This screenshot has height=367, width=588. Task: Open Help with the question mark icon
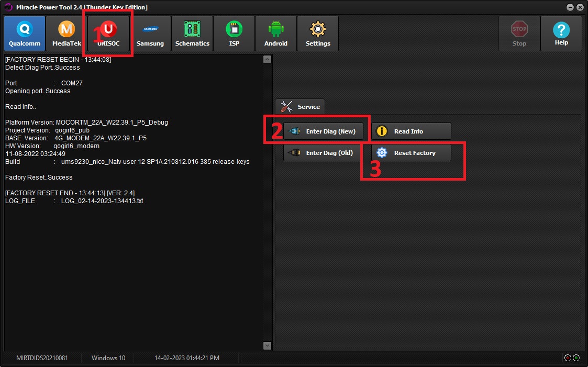click(x=561, y=34)
